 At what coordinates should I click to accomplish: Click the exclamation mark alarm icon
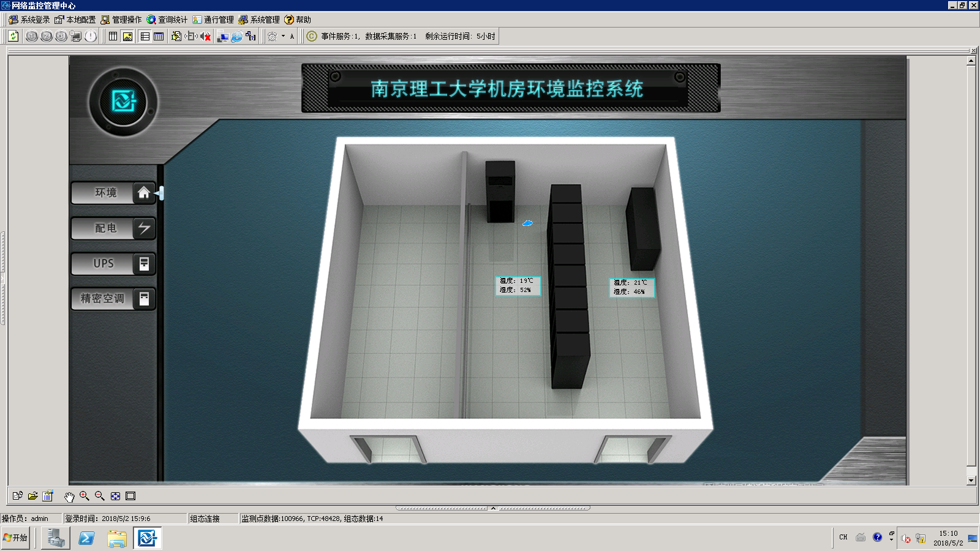(x=91, y=36)
